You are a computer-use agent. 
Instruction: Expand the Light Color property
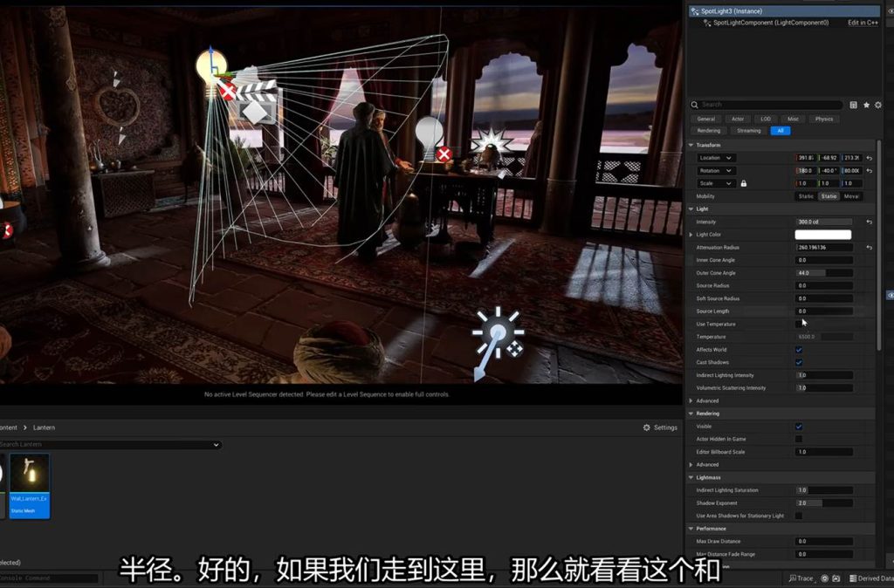[691, 235]
